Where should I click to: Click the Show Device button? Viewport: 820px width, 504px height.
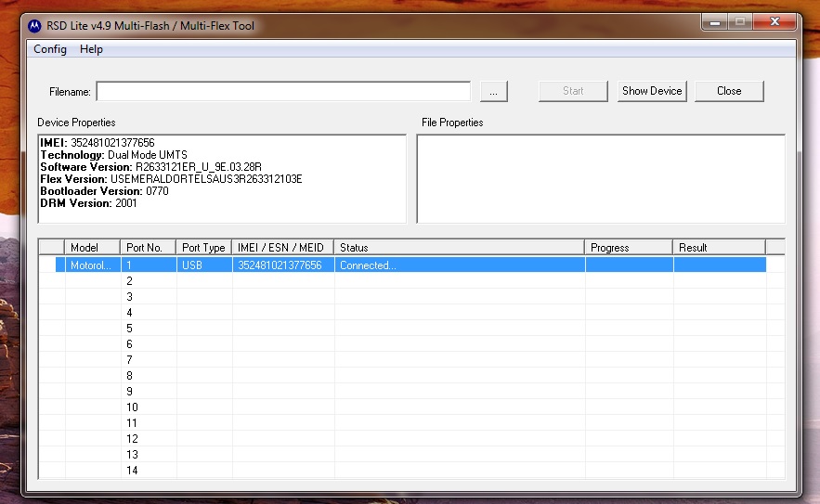click(x=652, y=91)
